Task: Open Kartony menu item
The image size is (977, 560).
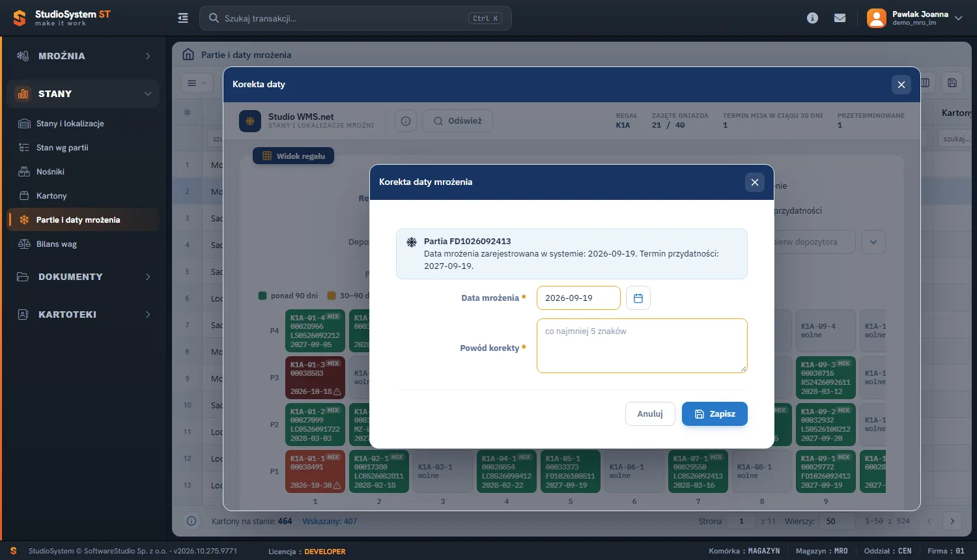Action: 83,196
